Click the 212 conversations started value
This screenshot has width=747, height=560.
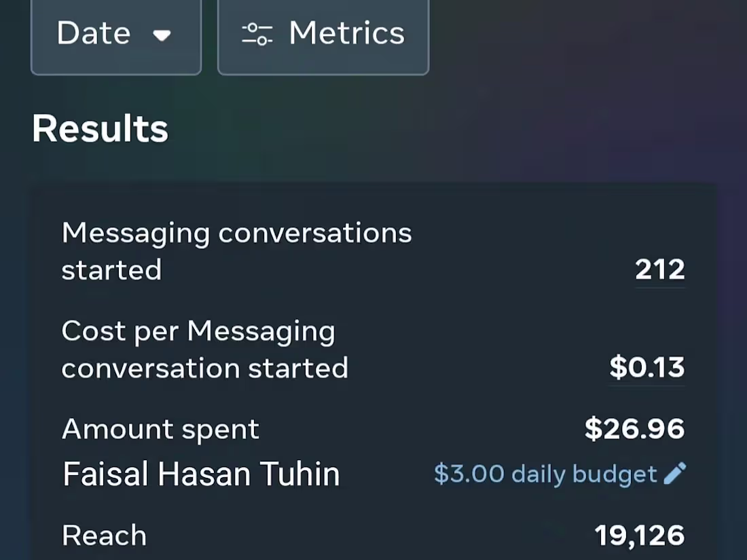660,270
